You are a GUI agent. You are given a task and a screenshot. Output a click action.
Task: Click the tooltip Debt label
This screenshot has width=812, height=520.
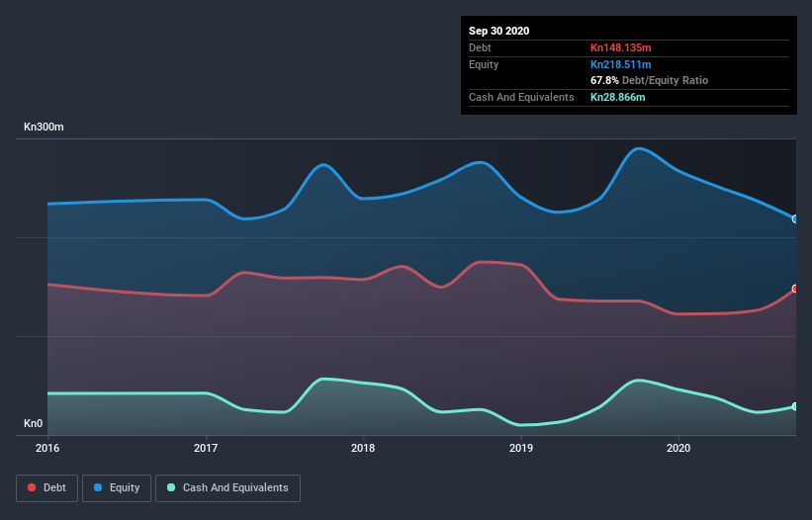(x=480, y=47)
